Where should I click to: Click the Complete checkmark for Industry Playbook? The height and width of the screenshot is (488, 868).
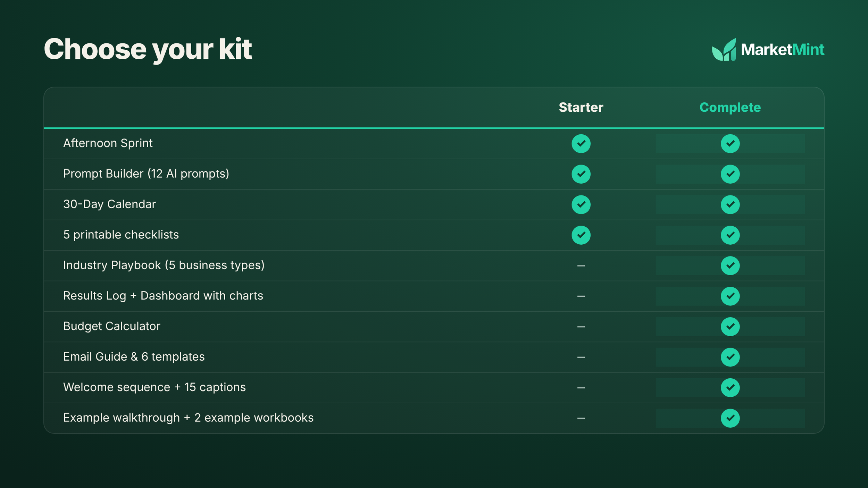(x=730, y=266)
